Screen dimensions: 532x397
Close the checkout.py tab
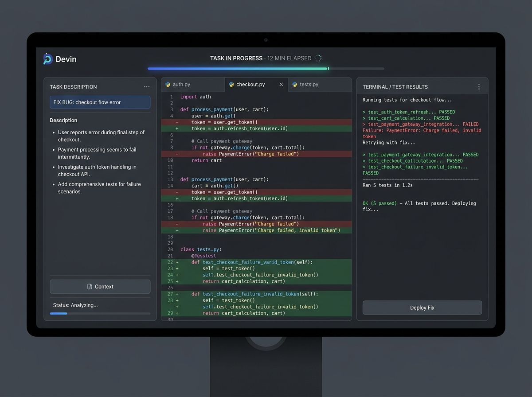pos(281,84)
